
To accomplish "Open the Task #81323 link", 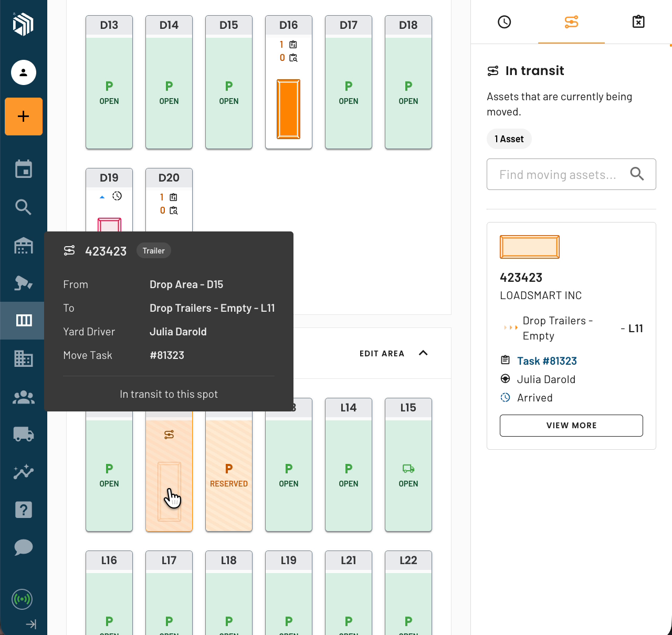I will [547, 361].
